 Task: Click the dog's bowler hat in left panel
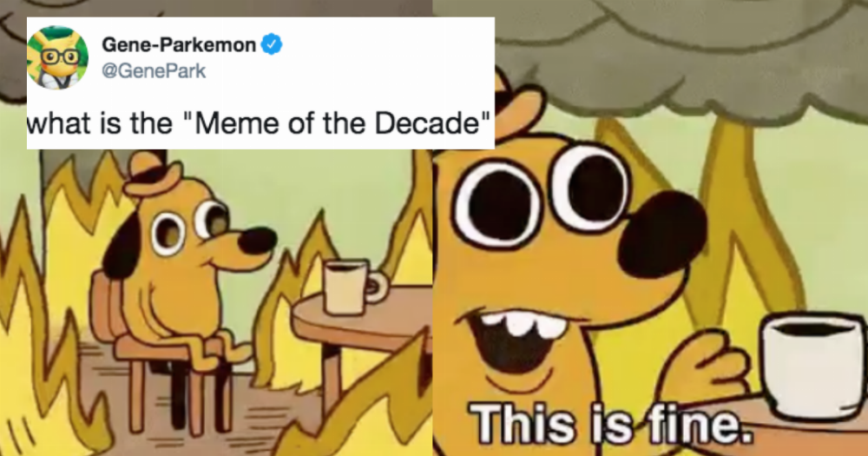point(152,174)
